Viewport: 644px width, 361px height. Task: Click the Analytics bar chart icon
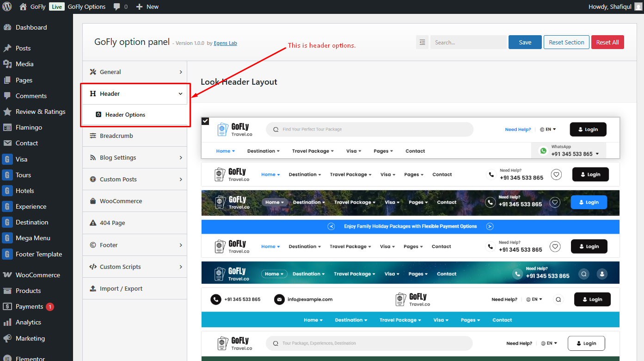click(7, 322)
